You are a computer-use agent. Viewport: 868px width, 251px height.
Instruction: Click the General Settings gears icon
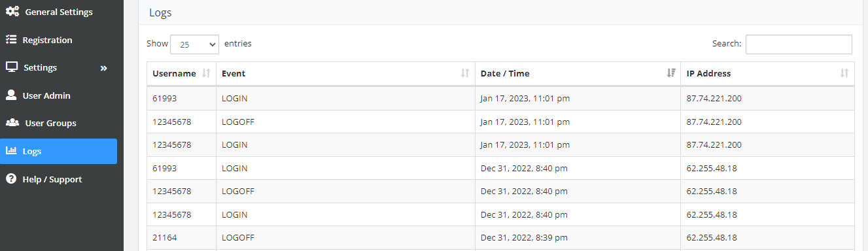12,12
